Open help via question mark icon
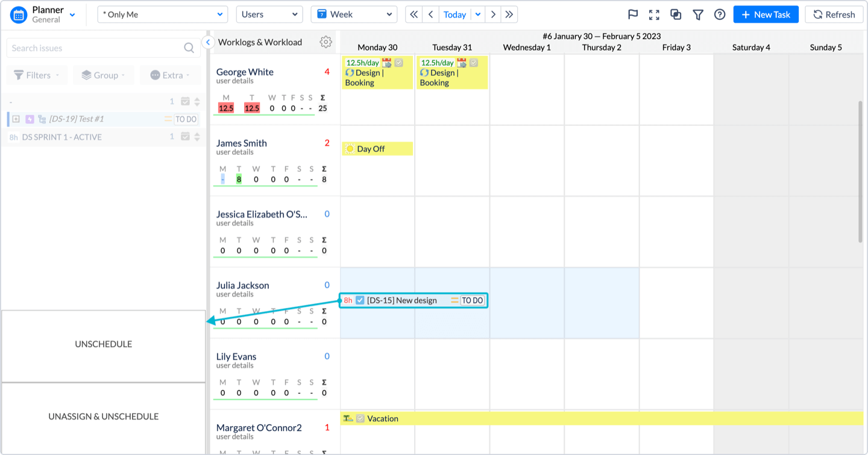 tap(720, 14)
